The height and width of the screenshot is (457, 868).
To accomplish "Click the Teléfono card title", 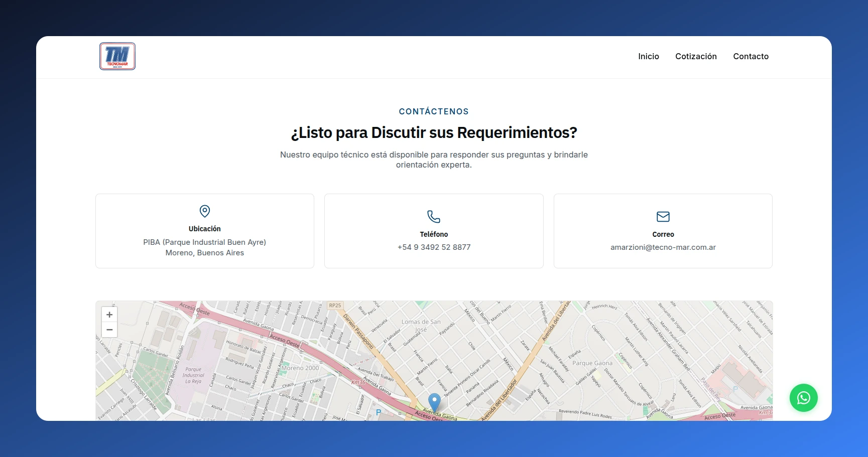I will [x=434, y=234].
